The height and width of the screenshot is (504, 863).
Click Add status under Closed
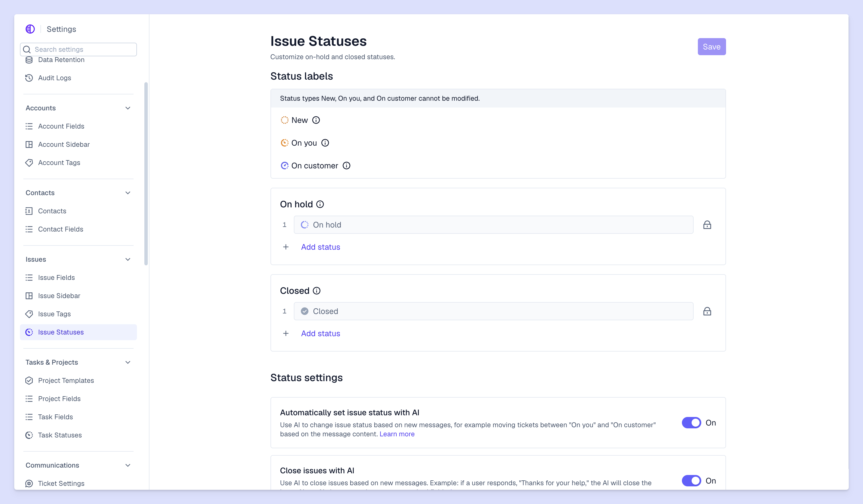(320, 333)
